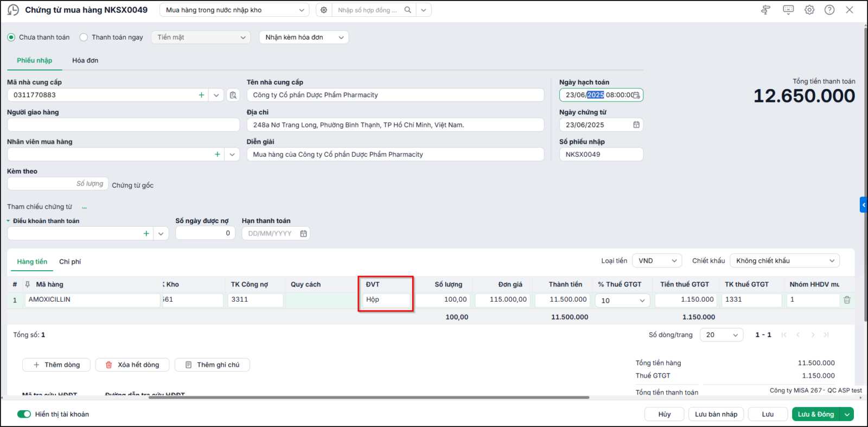Image resolution: width=868 pixels, height=427 pixels.
Task: Go to first page arrow in pagination
Action: point(784,335)
